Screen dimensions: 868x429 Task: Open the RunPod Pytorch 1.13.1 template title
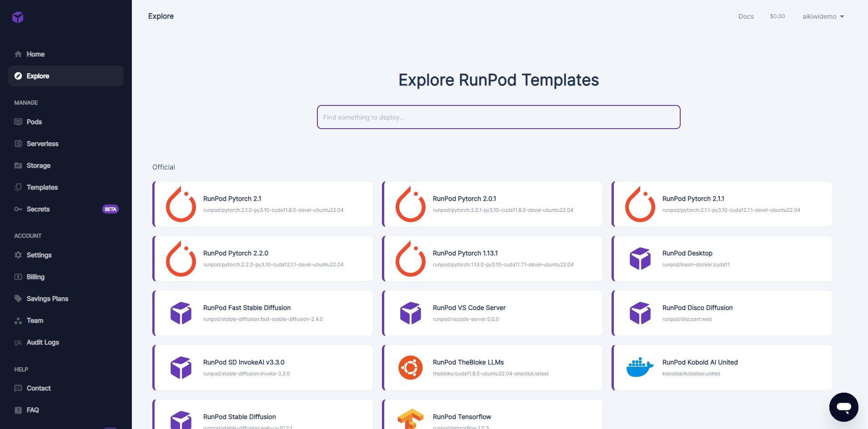pos(465,253)
